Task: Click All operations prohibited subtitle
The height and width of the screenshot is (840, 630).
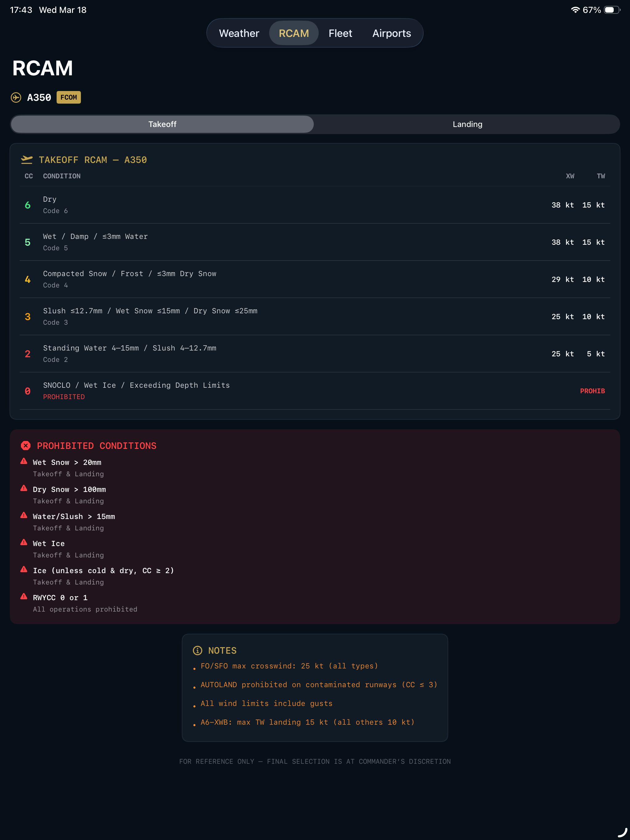Action: click(85, 609)
